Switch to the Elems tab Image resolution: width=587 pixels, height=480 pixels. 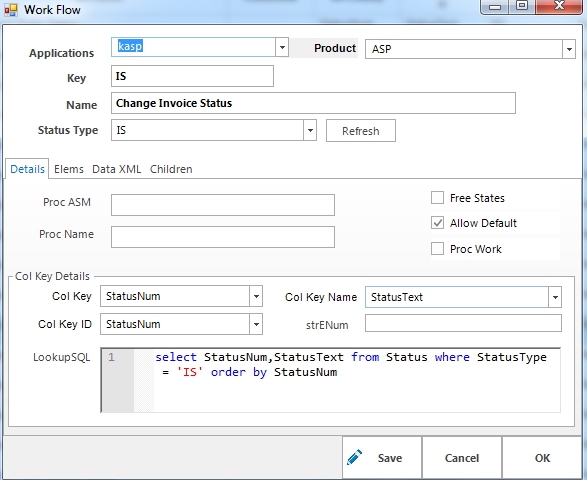click(x=69, y=169)
